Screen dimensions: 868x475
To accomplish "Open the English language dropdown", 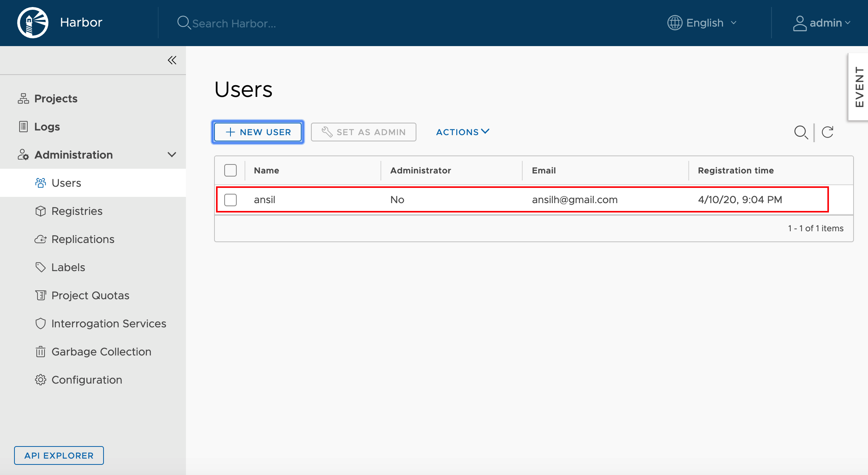I will pos(702,23).
